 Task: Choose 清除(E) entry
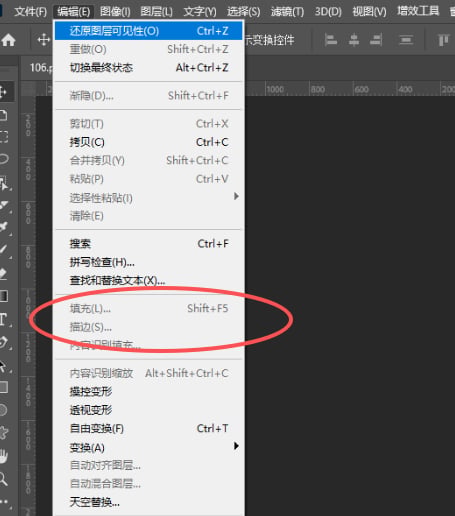click(x=149, y=216)
